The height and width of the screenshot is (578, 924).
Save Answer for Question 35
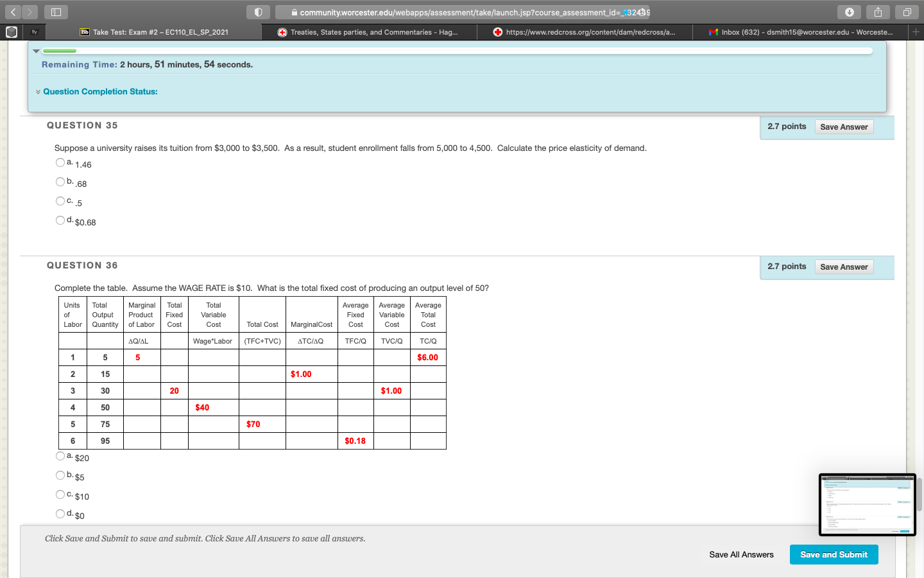(844, 127)
